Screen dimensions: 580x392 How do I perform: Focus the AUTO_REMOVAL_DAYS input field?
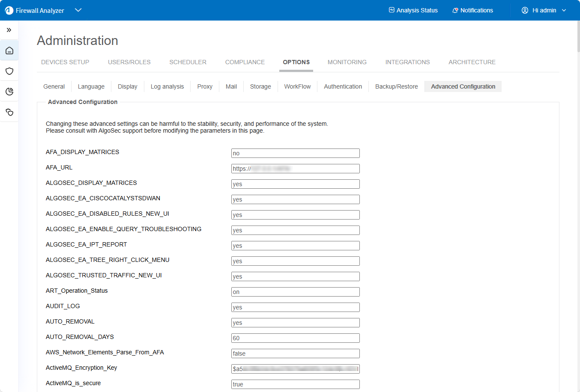pos(295,338)
